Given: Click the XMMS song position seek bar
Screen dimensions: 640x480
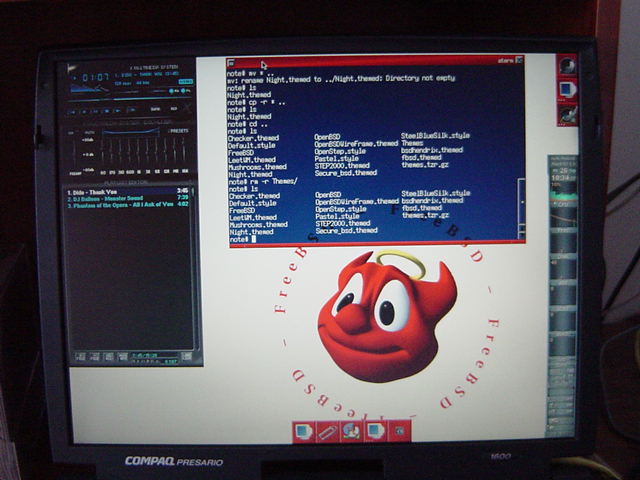Looking at the screenshot, I should (x=130, y=100).
